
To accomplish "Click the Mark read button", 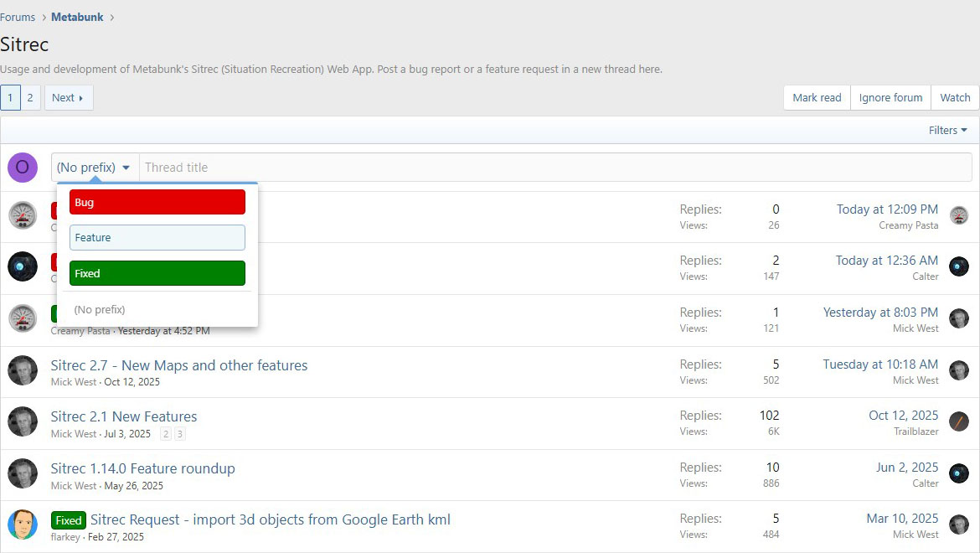I will point(817,98).
